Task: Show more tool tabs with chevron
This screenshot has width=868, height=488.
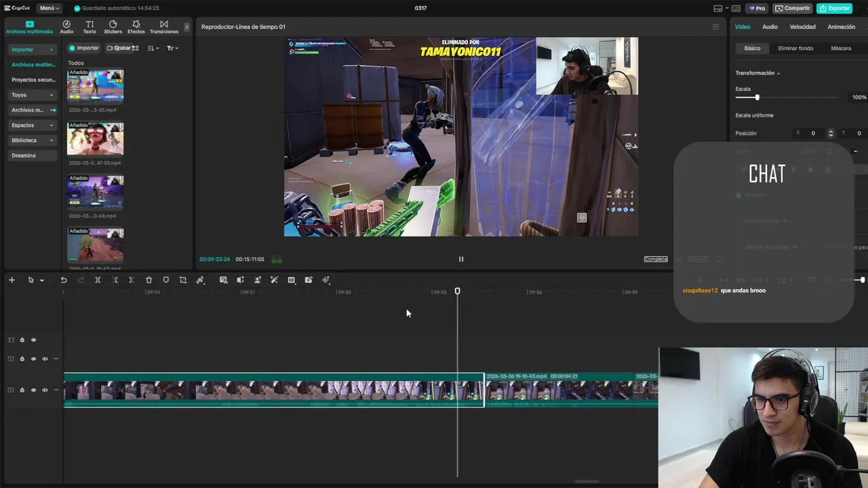Action: pyautogui.click(x=187, y=26)
